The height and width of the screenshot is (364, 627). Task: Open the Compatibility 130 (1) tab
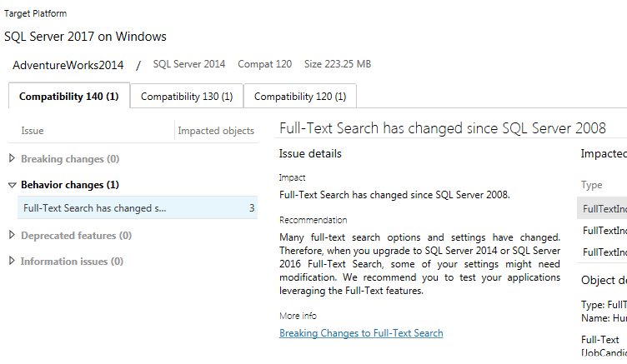pos(187,97)
